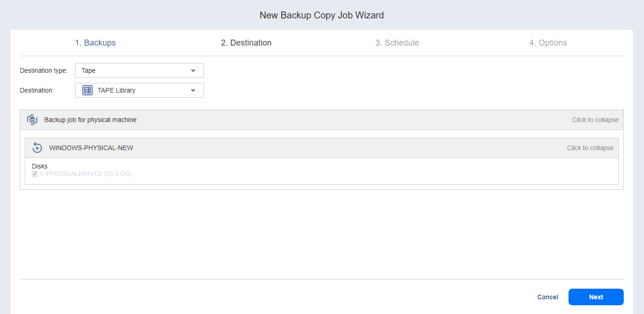Collapse the WINDOWS-PHYSICAL-NEW section
644x314 pixels.
590,148
